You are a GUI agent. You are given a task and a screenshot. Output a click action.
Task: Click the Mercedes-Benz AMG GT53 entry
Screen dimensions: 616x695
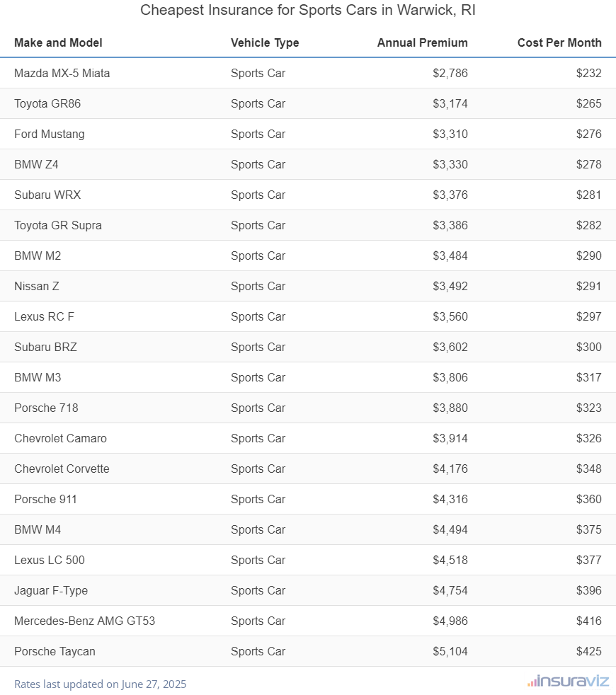click(84, 621)
